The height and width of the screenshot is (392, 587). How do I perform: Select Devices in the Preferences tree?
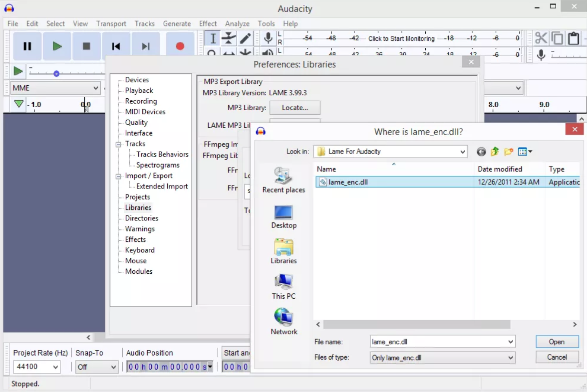[137, 80]
